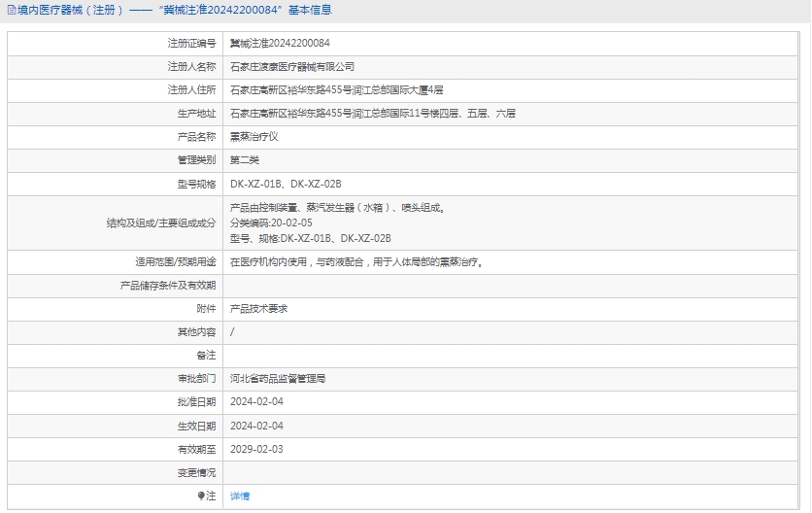Image resolution: width=812 pixels, height=513 pixels.
Task: Click the 变更情况 row label
Action: point(196,472)
